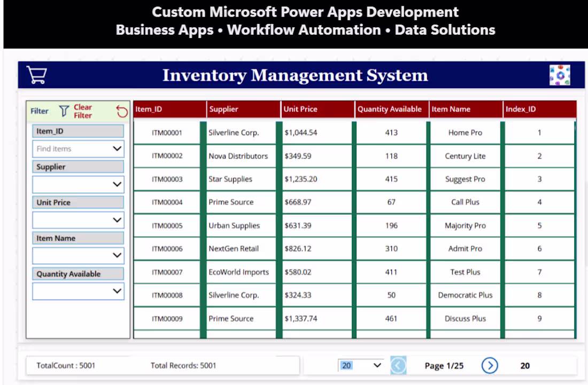Click TotalCount : 5001 label
The image size is (588, 385).
(66, 366)
